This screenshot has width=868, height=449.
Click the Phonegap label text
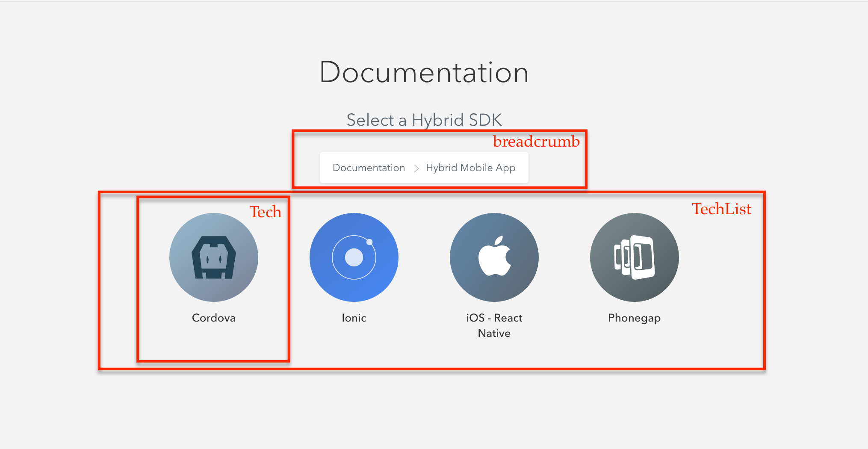(x=635, y=318)
